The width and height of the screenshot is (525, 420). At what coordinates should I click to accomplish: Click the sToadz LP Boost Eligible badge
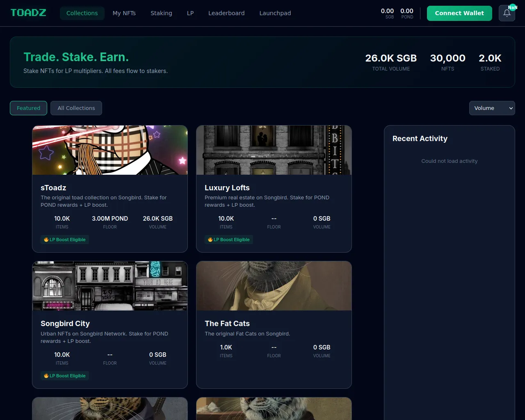pyautogui.click(x=65, y=240)
